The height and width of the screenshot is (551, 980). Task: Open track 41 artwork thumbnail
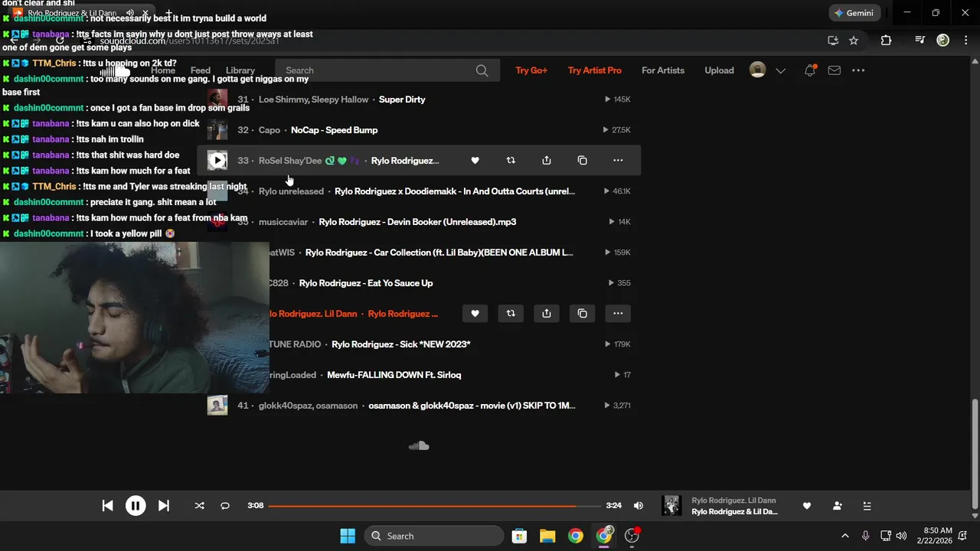[217, 406]
